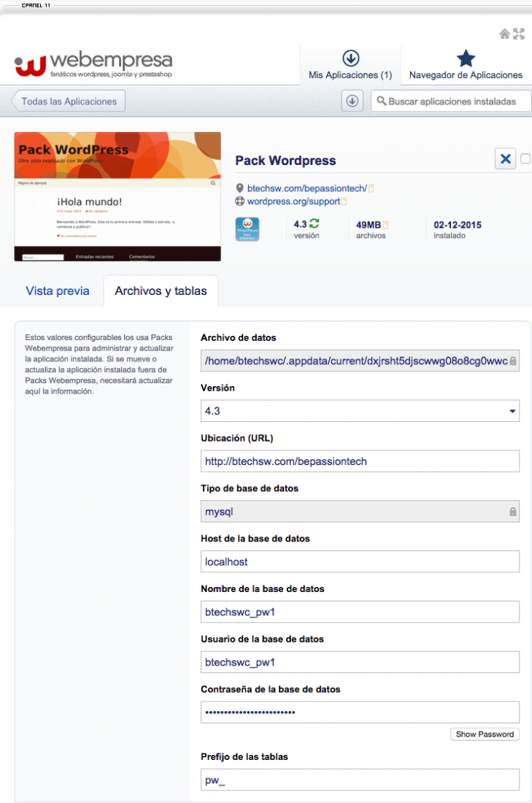Image resolution: width=532 pixels, height=803 pixels.
Task: Click the 02-12-2015 install date
Action: point(458,225)
